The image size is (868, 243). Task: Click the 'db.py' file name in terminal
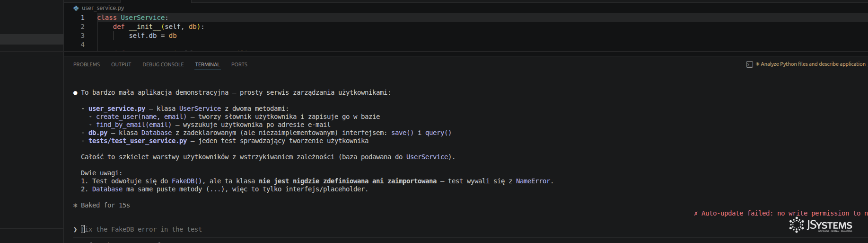[x=98, y=133]
